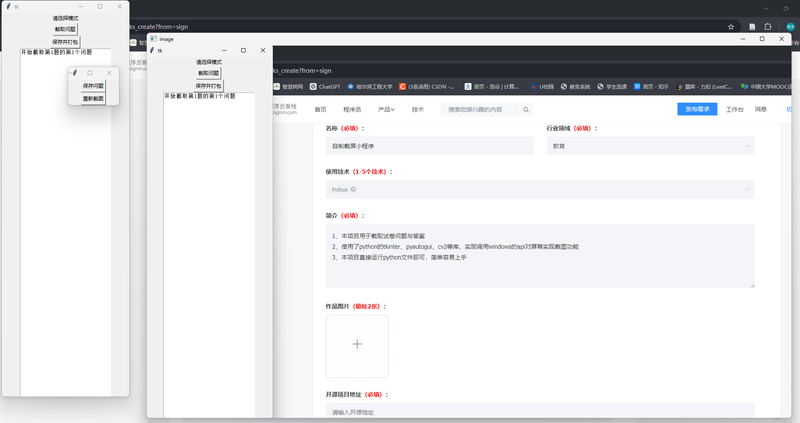This screenshot has height=423, width=800.
Task: Open the 教务系统 bookmark
Action: click(x=575, y=87)
